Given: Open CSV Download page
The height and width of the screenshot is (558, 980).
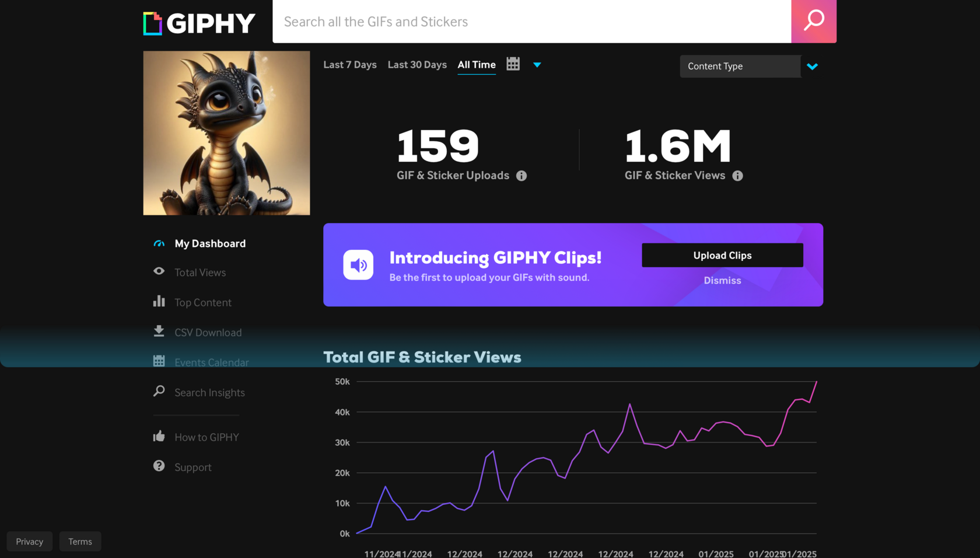Looking at the screenshot, I should click(x=208, y=333).
